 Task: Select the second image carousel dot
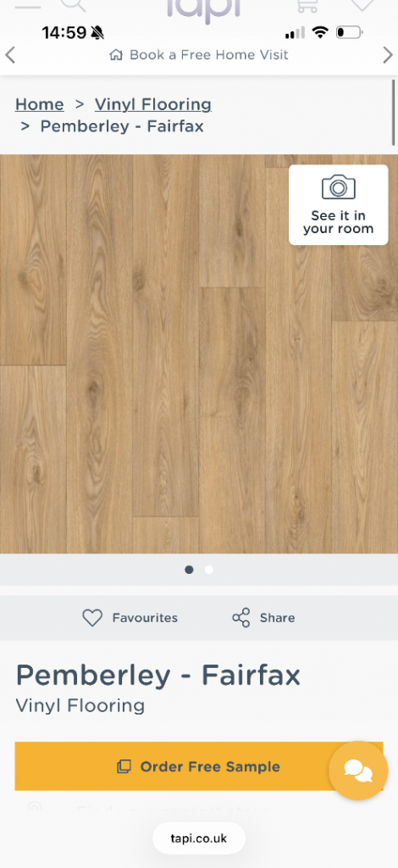(209, 570)
